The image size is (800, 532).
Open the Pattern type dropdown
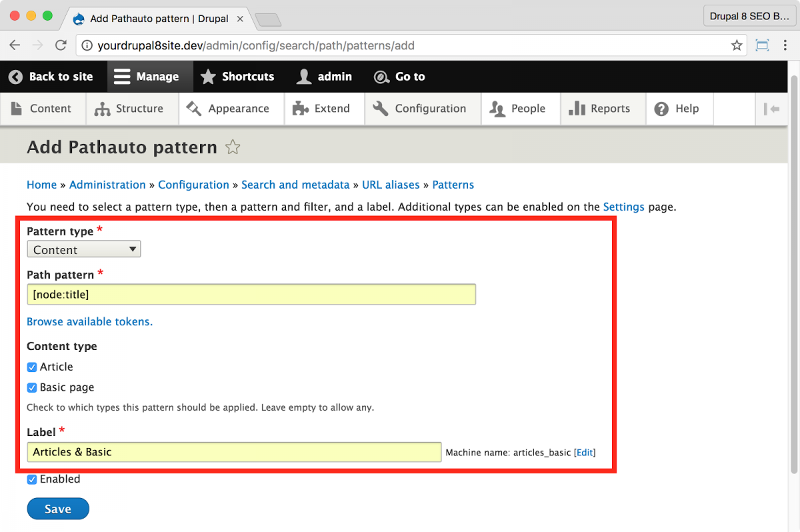pos(83,249)
